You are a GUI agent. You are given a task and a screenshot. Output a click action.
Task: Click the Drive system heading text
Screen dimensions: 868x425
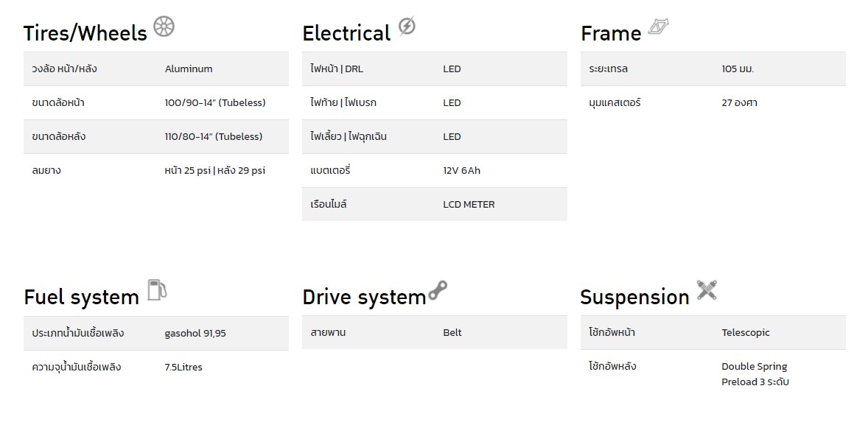(364, 297)
